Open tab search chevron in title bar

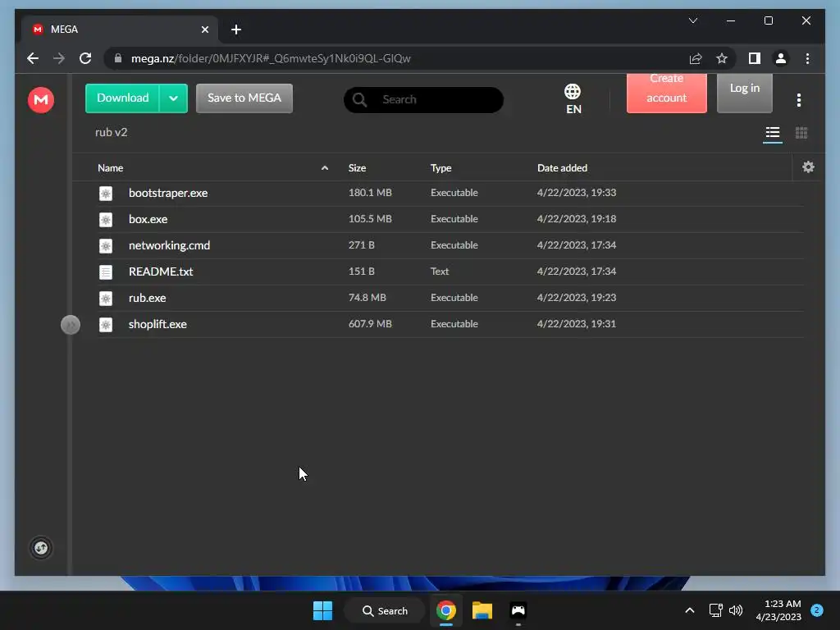coord(692,21)
